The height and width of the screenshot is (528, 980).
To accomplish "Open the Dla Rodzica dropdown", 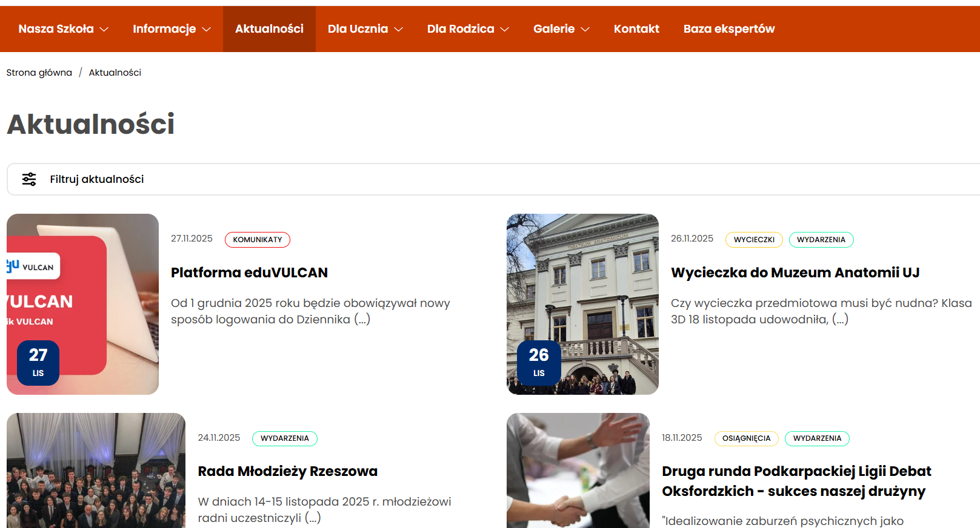I will pyautogui.click(x=467, y=29).
